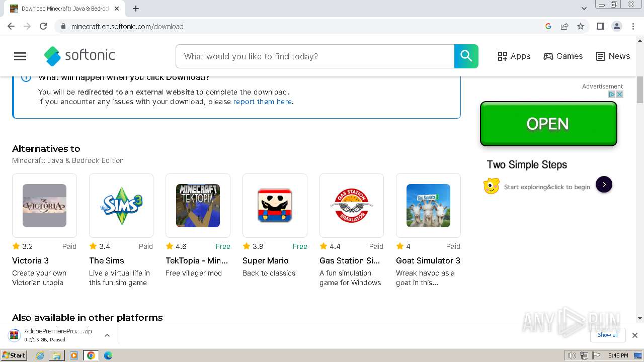Toggle the browser side panel

[601, 26]
